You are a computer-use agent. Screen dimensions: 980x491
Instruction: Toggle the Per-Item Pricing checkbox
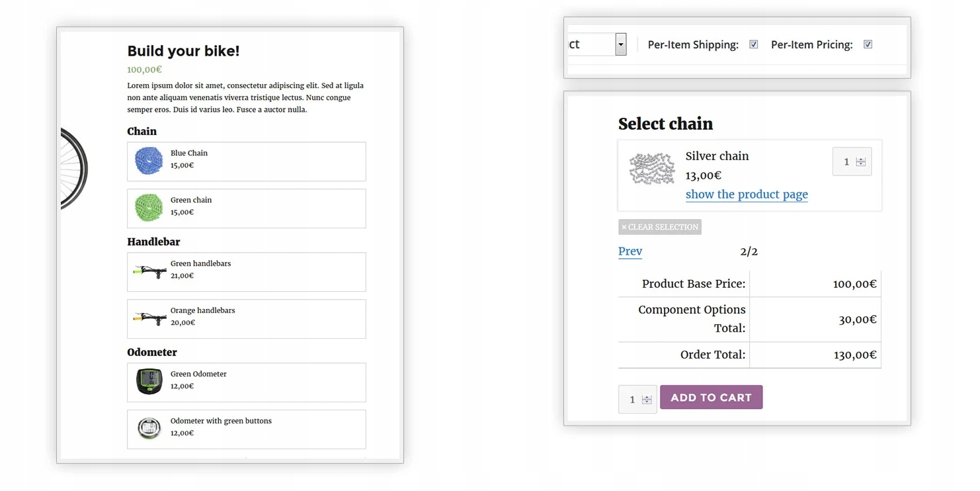[x=868, y=44]
